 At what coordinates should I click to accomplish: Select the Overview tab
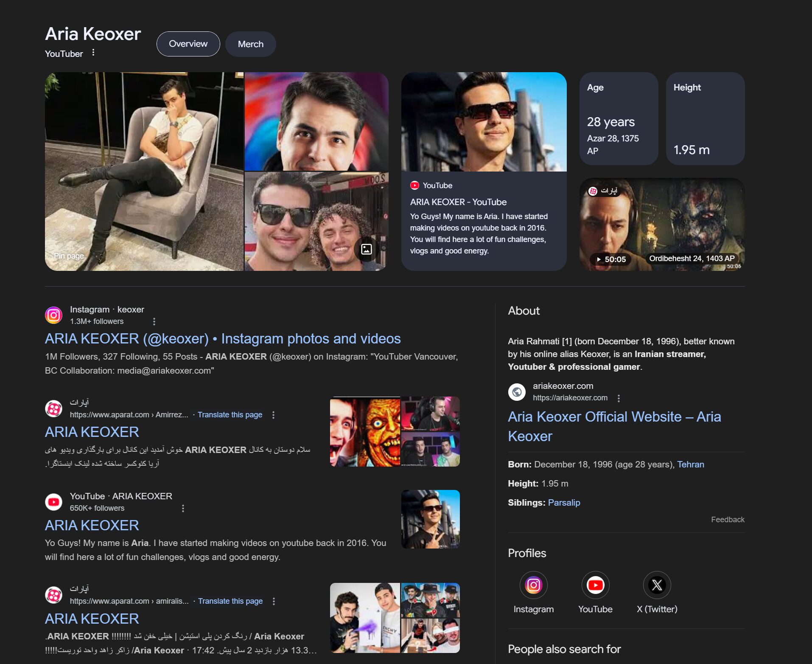point(188,44)
